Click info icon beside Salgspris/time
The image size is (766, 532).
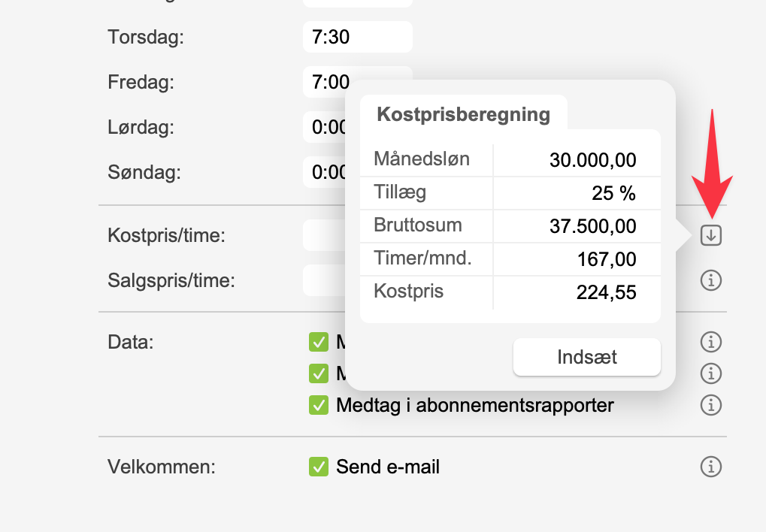click(710, 281)
